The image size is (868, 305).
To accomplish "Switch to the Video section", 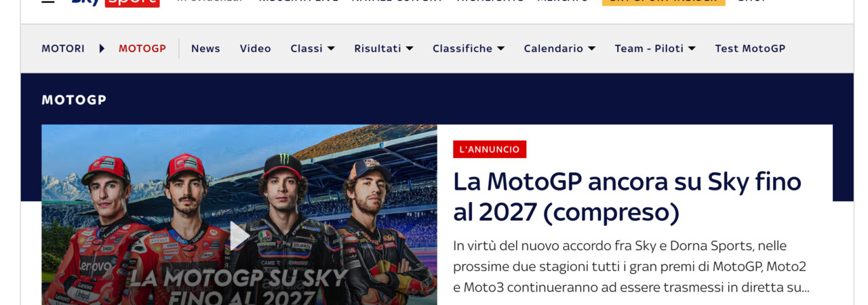I will (x=255, y=48).
